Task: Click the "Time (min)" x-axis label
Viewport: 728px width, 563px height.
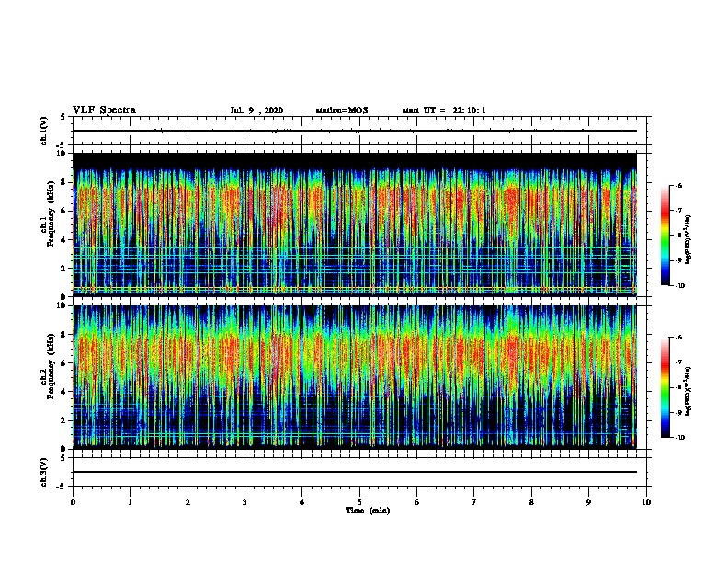Action: coord(368,511)
